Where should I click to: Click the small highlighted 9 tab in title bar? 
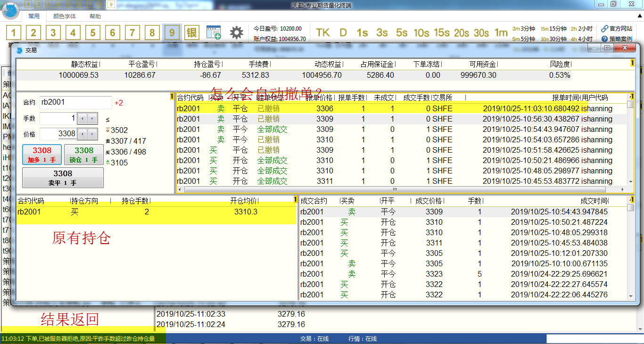click(x=111, y=4)
